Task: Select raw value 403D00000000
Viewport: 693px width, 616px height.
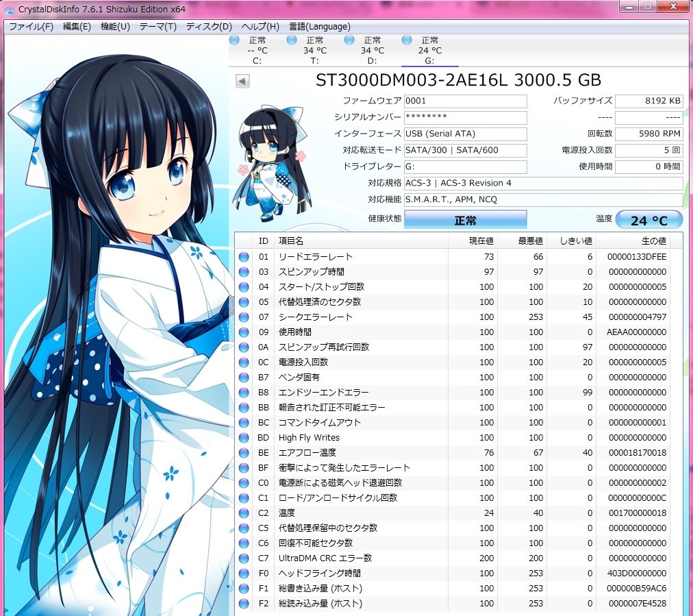Action: click(637, 573)
